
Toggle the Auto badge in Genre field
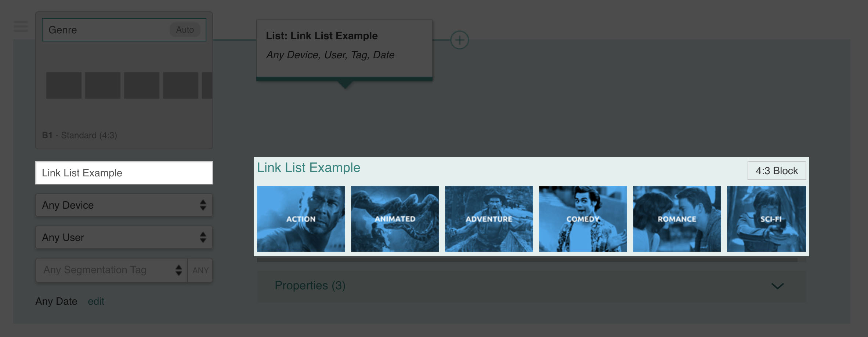coord(185,30)
